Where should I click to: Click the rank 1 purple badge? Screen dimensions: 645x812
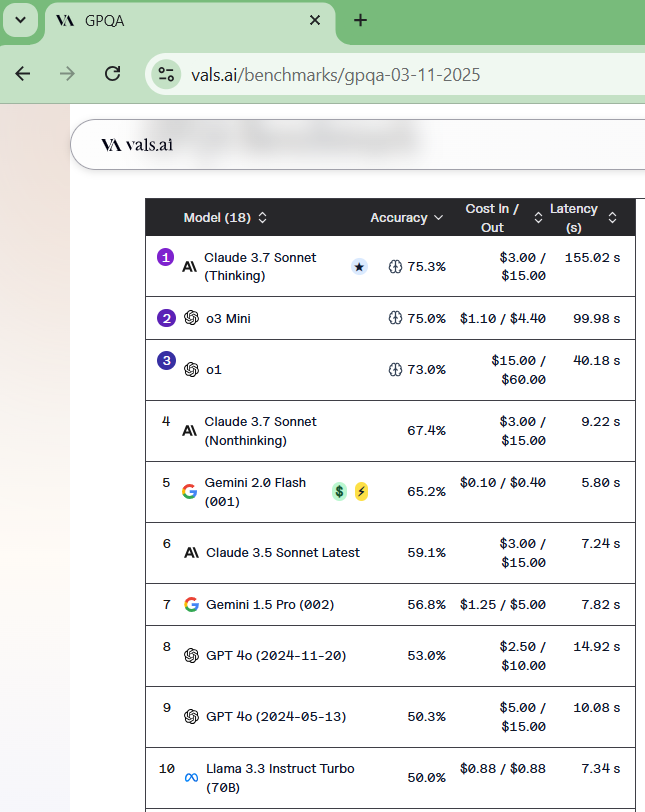(x=166, y=257)
